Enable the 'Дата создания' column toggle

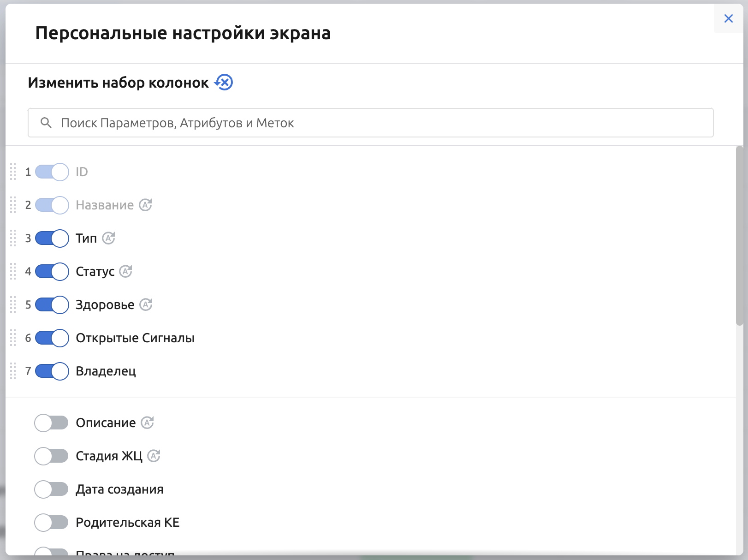point(51,489)
